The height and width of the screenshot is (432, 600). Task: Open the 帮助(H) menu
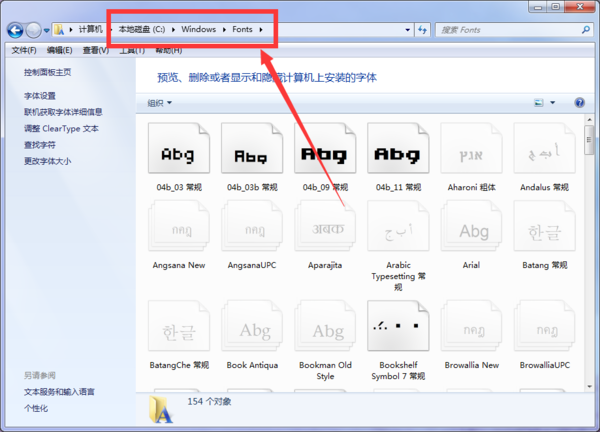168,50
